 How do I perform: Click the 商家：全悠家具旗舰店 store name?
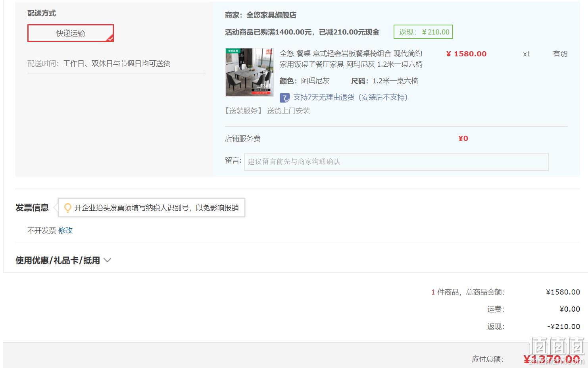click(261, 15)
